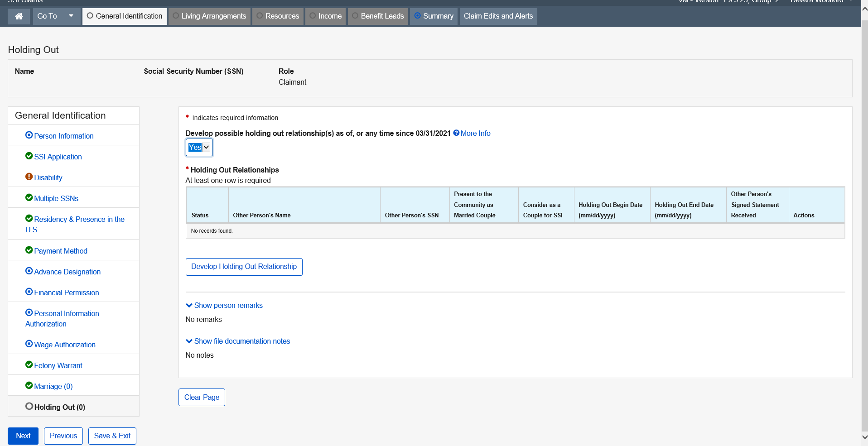Select the Income tab radio indicator

pos(313,16)
